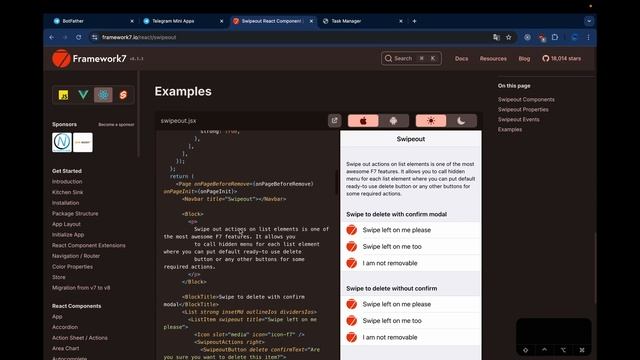Click Become a sponsor link

[116, 124]
